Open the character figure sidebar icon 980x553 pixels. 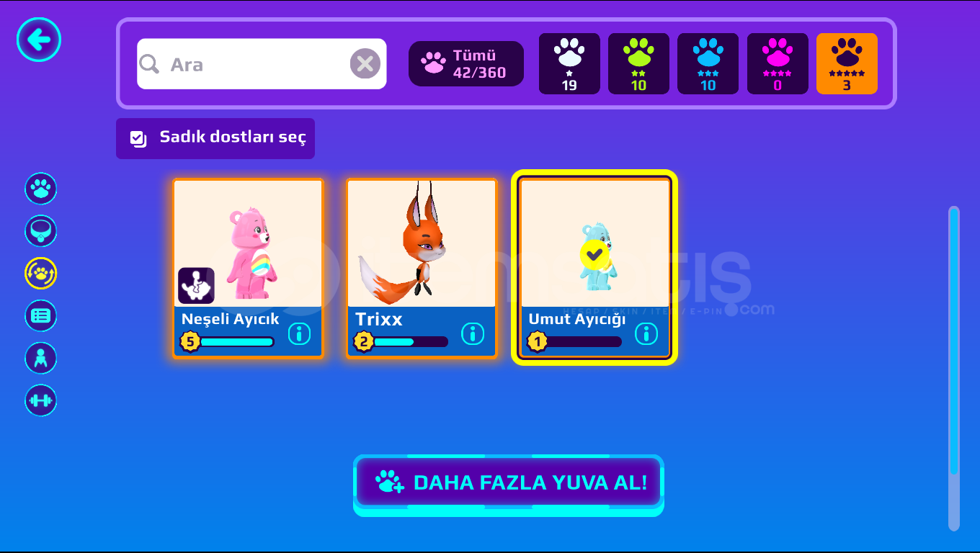41,358
